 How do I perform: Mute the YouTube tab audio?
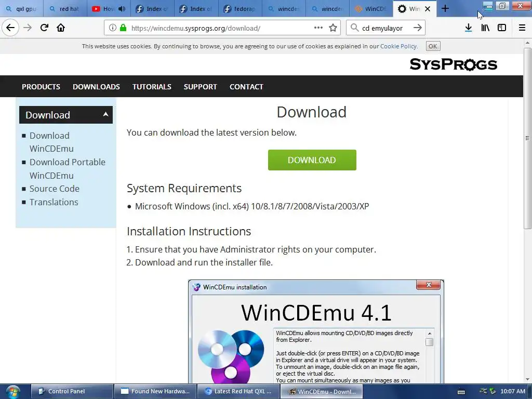pyautogui.click(x=122, y=9)
